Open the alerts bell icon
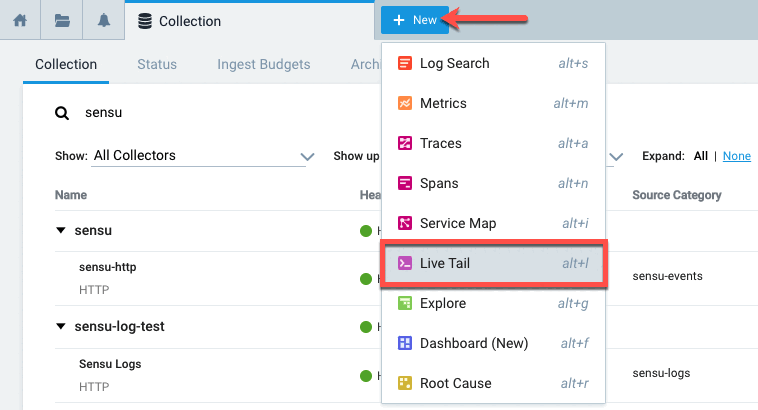The image size is (758, 410). (x=103, y=21)
